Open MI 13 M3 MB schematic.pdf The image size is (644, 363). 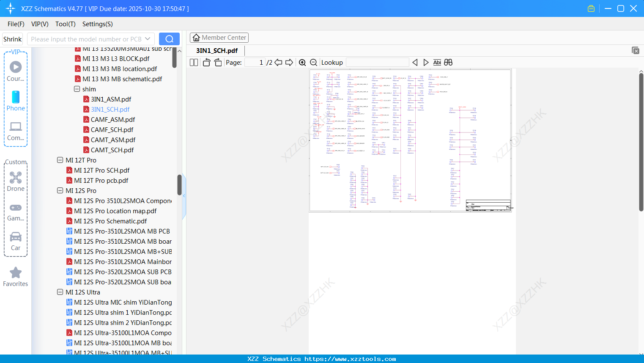pos(122,79)
